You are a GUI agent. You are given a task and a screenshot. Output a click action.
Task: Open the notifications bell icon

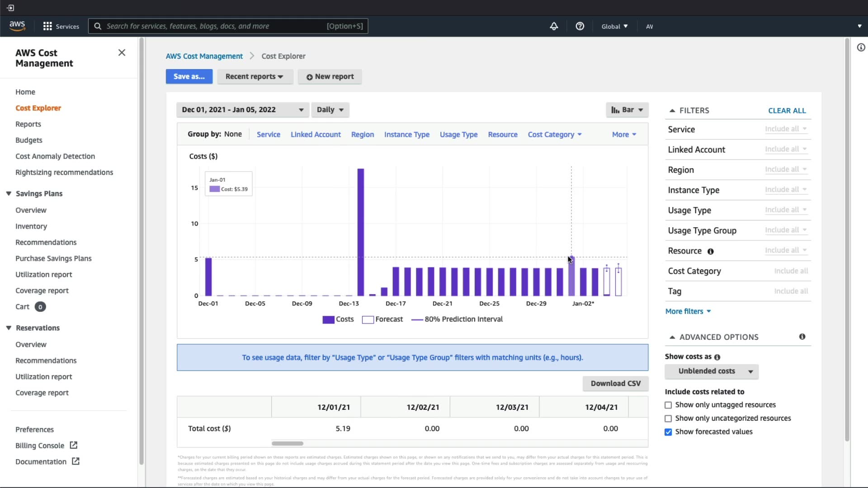pos(554,26)
